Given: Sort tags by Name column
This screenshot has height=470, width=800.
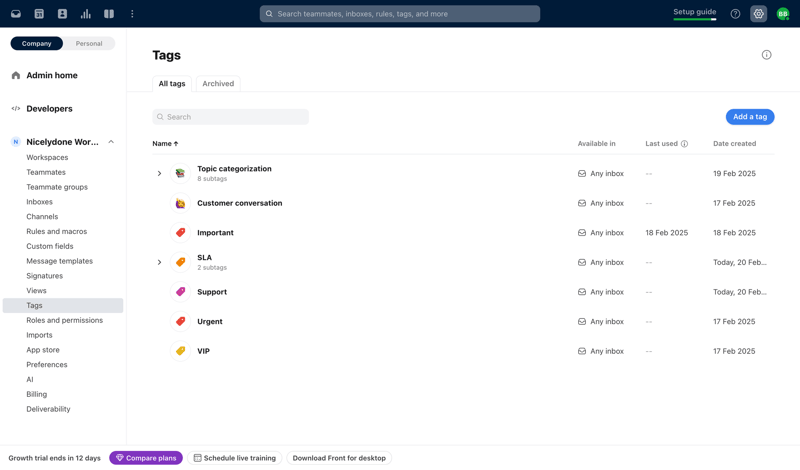Looking at the screenshot, I should pyautogui.click(x=165, y=144).
